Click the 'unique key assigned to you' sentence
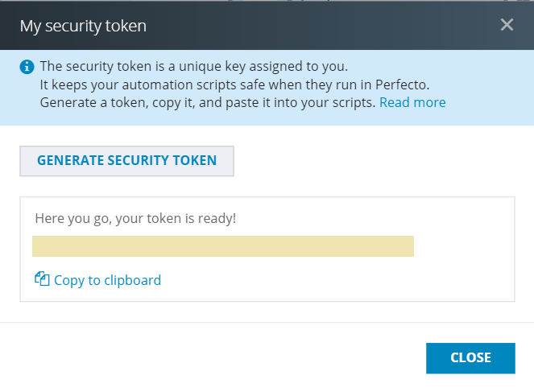 pyautogui.click(x=194, y=66)
